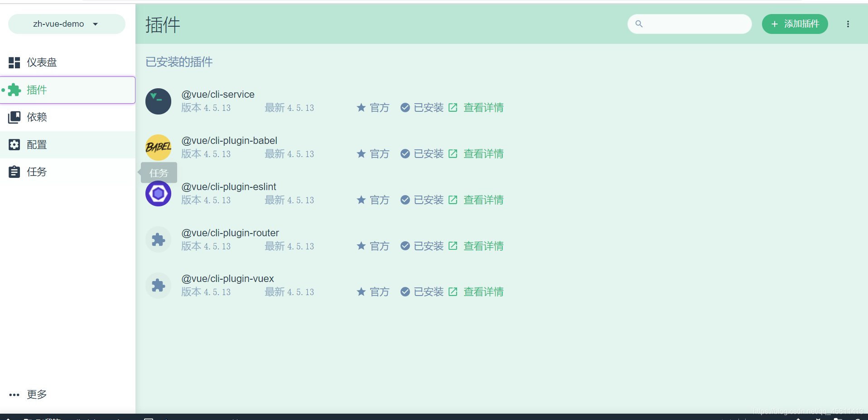Click 版本 4.5.13 text for cli-service
Screen dimensions: 868x420
206,108
